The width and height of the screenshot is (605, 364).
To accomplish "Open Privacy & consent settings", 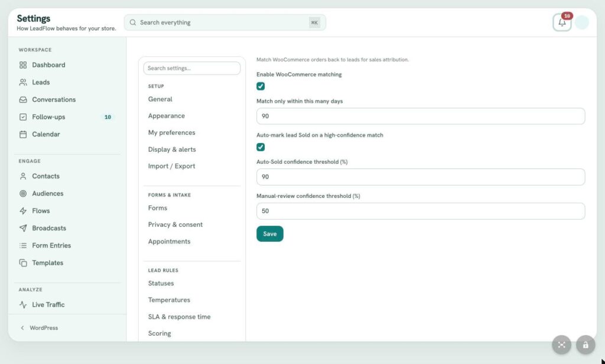I will 175,225.
